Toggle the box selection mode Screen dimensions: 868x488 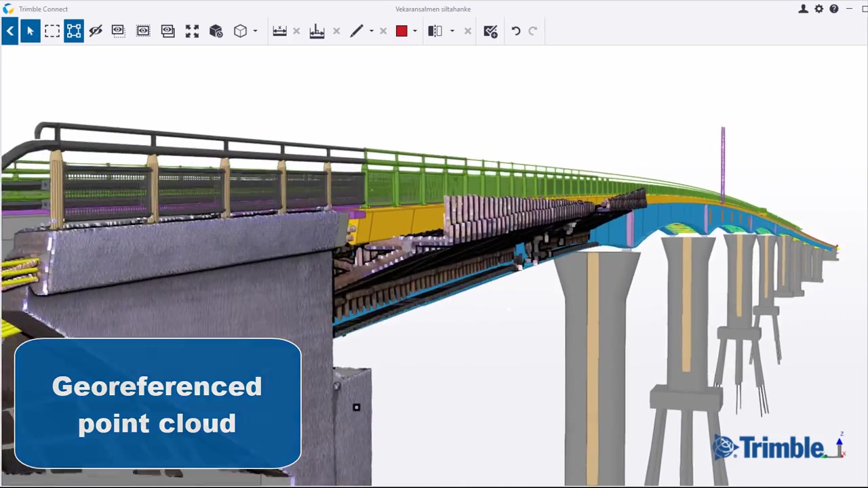coord(74,30)
